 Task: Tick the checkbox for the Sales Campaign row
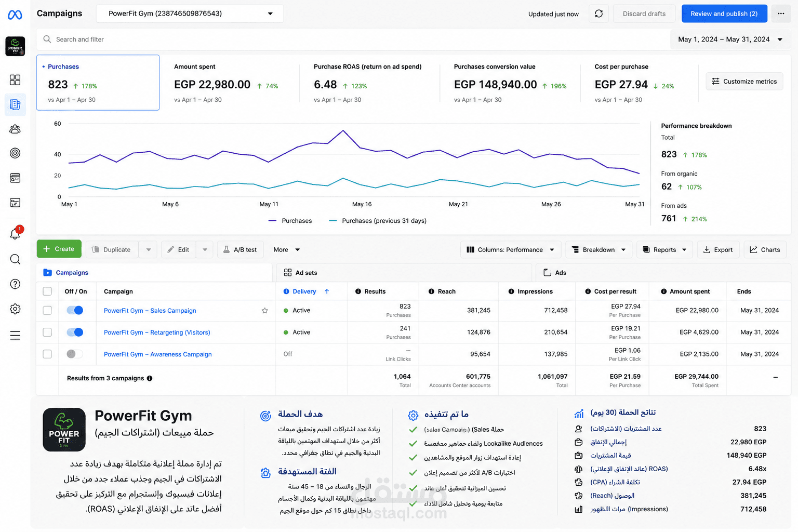pos(47,310)
